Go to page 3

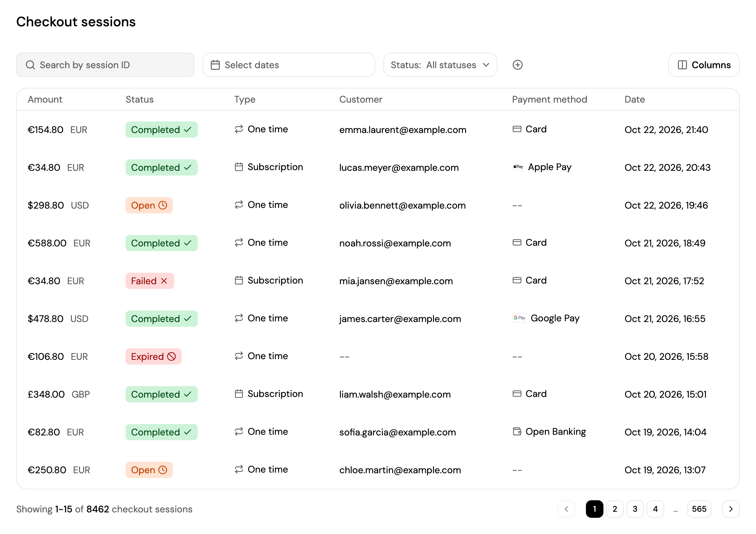[635, 509]
